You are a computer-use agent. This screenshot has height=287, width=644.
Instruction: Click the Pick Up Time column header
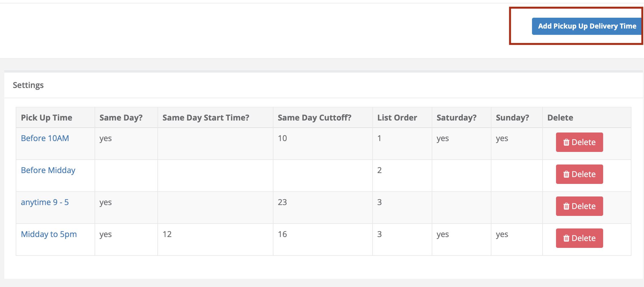click(47, 118)
